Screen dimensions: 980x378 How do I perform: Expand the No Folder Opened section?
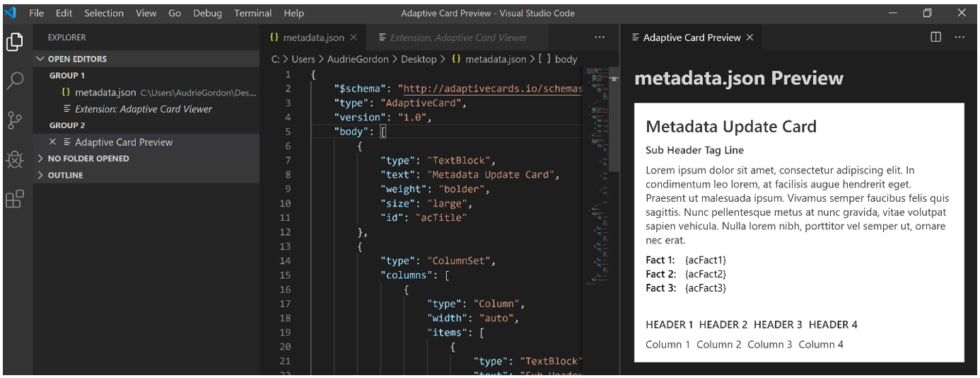click(x=40, y=159)
